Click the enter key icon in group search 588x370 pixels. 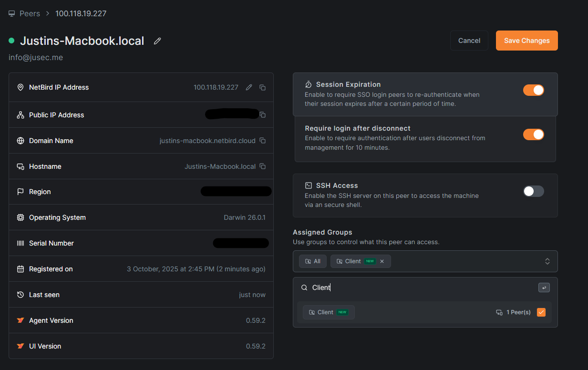click(544, 288)
